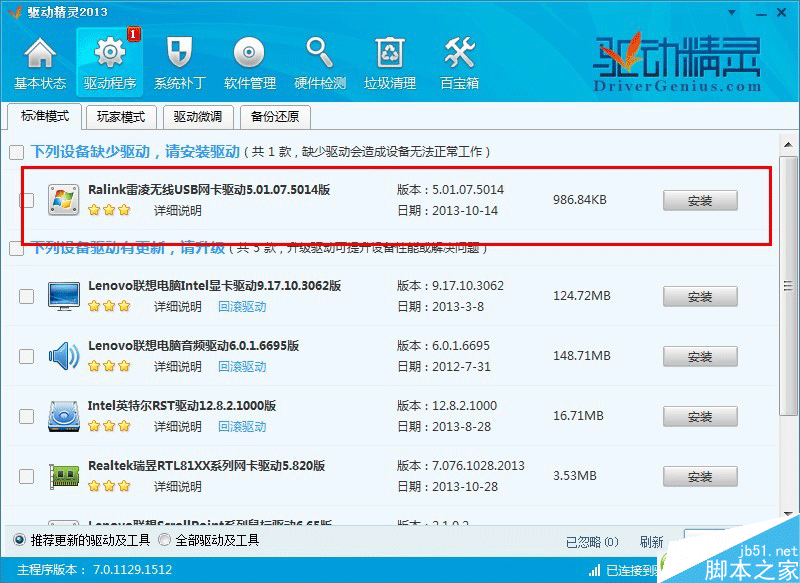Install the Lenovo Intel display driver
Screen dimensions: 800x583
click(x=700, y=296)
